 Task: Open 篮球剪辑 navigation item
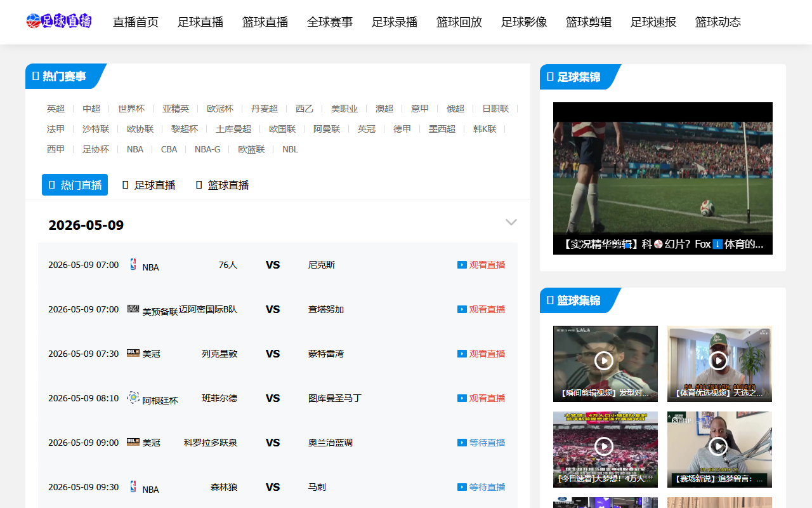point(589,22)
